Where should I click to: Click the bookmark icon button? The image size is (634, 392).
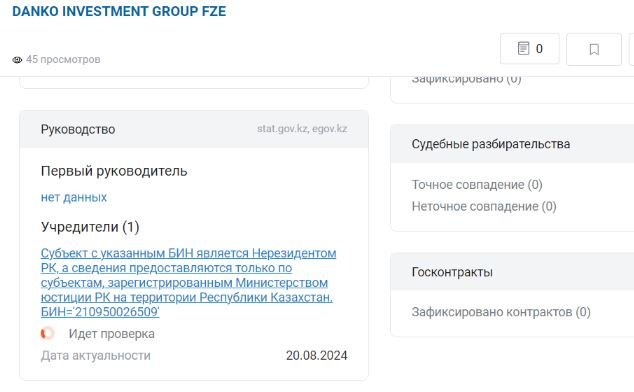click(594, 49)
